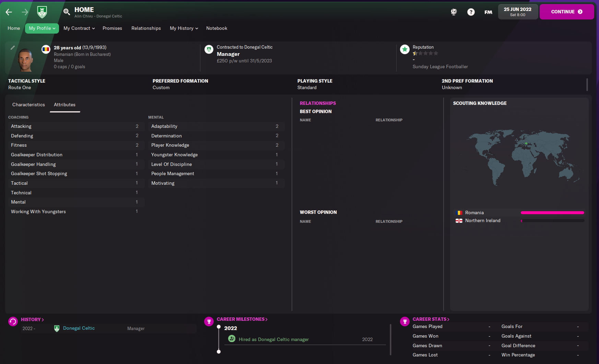
Task: Click the Tactical Style Route One text
Action: coord(20,88)
